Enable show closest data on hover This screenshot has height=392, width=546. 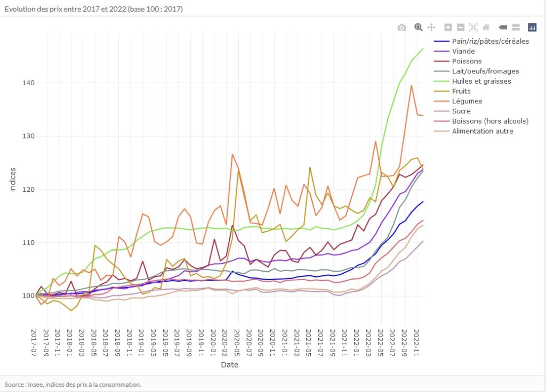point(502,27)
